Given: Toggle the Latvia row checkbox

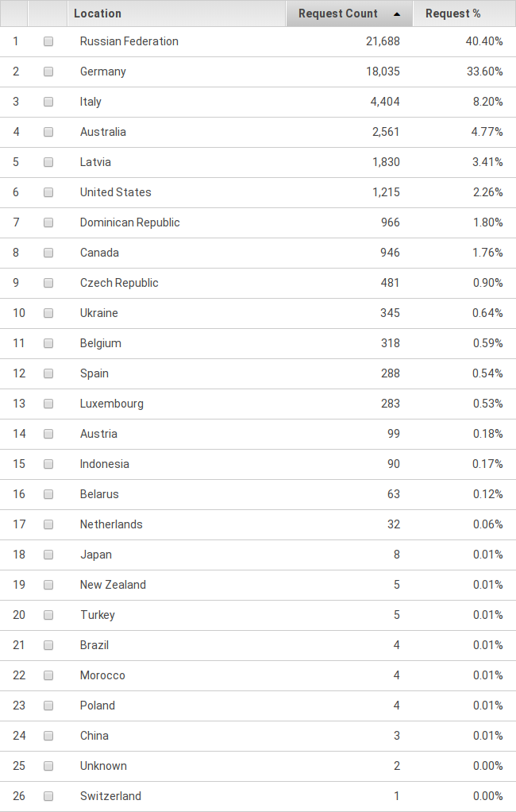Looking at the screenshot, I should tap(48, 162).
